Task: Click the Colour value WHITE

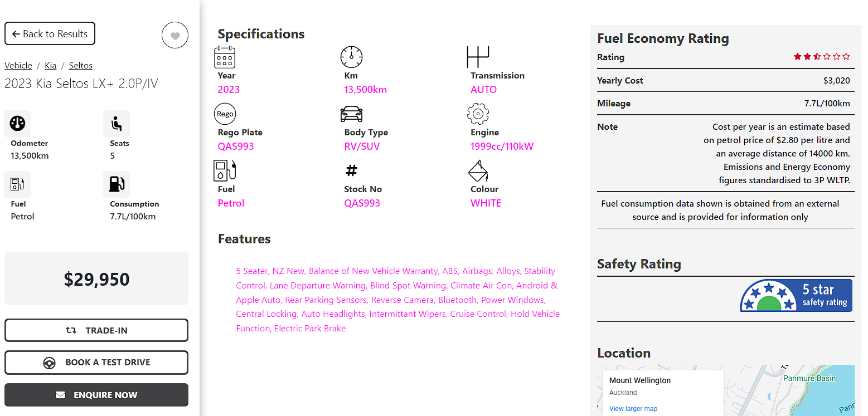Action: point(486,203)
